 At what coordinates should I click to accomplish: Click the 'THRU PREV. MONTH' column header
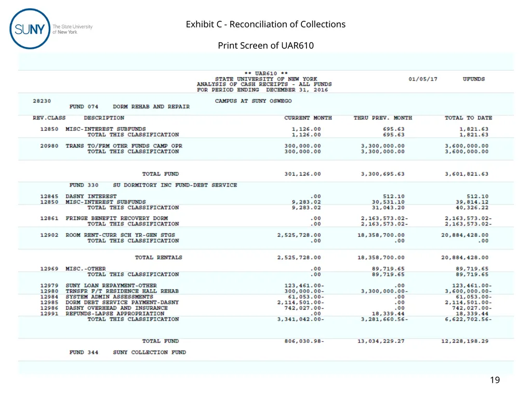[x=383, y=118]
